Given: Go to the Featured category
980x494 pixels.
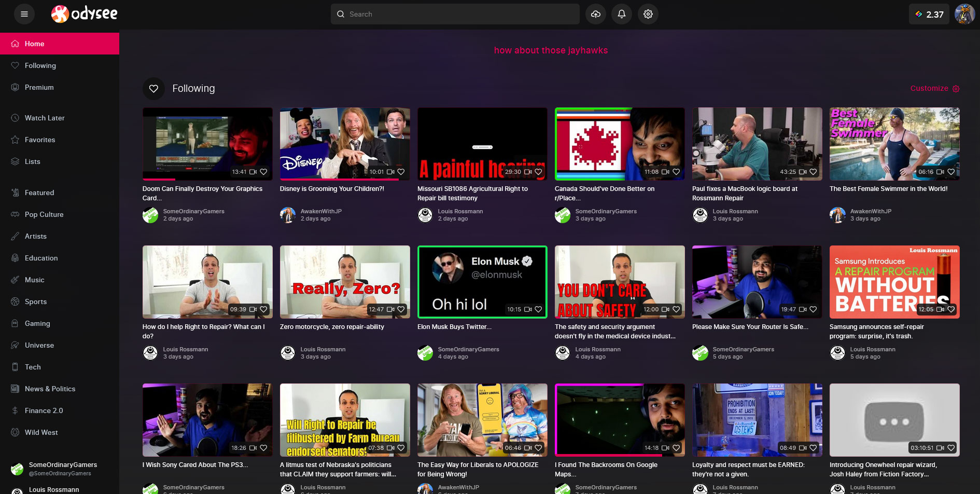Looking at the screenshot, I should [x=60, y=193].
